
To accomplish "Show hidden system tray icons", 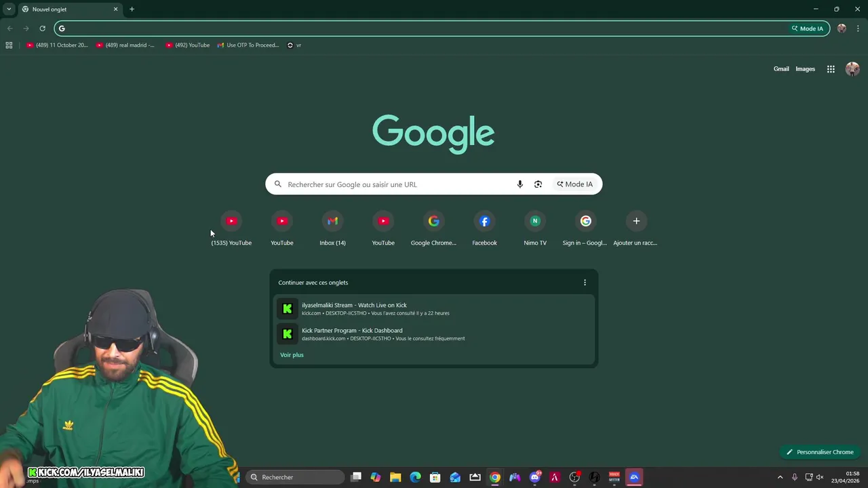I will [780, 477].
